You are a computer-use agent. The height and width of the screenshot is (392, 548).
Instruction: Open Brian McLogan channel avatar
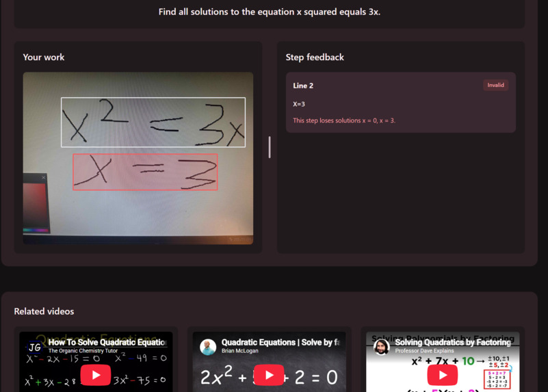pos(208,347)
